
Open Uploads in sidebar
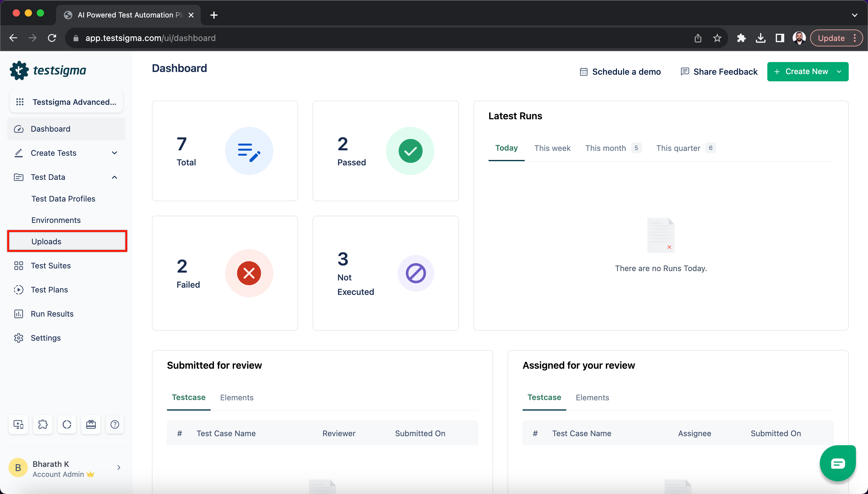click(x=46, y=241)
